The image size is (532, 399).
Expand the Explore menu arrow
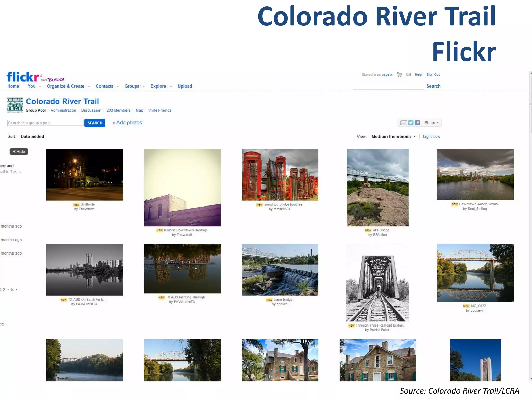point(171,87)
